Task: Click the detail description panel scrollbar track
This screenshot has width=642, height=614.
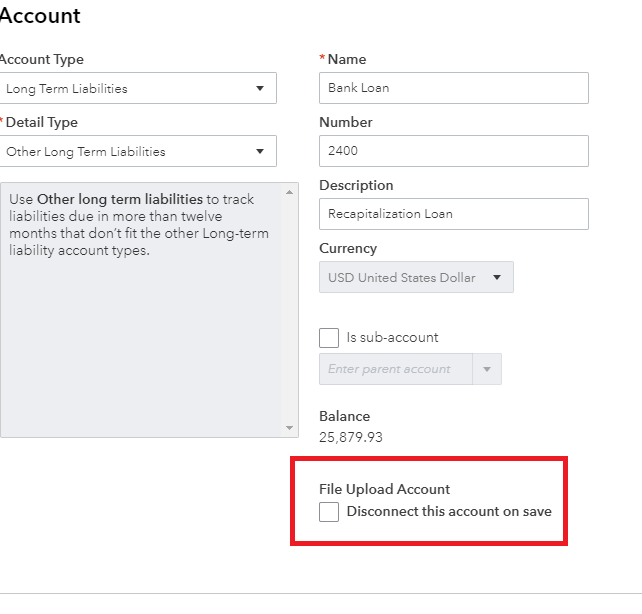Action: (290, 310)
